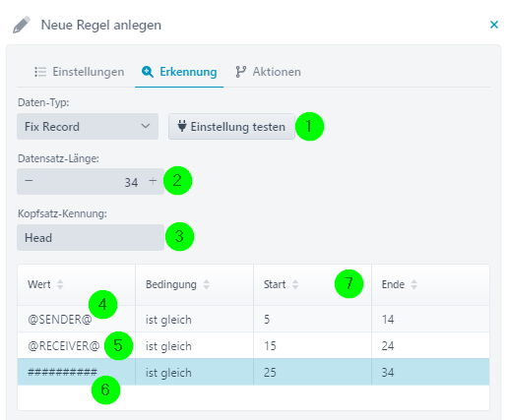This screenshot has width=507, height=420.
Task: Click the list icon on the Einstellungen tab
Action: coord(40,72)
